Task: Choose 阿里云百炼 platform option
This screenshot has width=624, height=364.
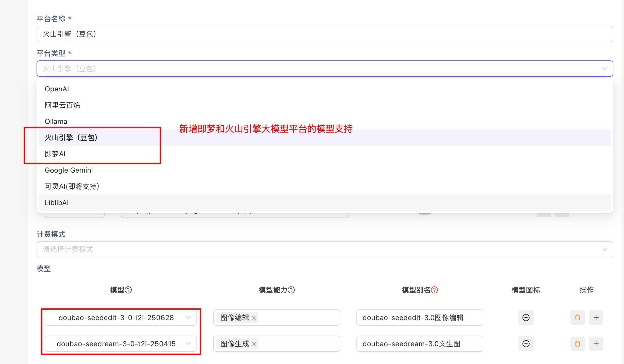Action: click(325, 105)
